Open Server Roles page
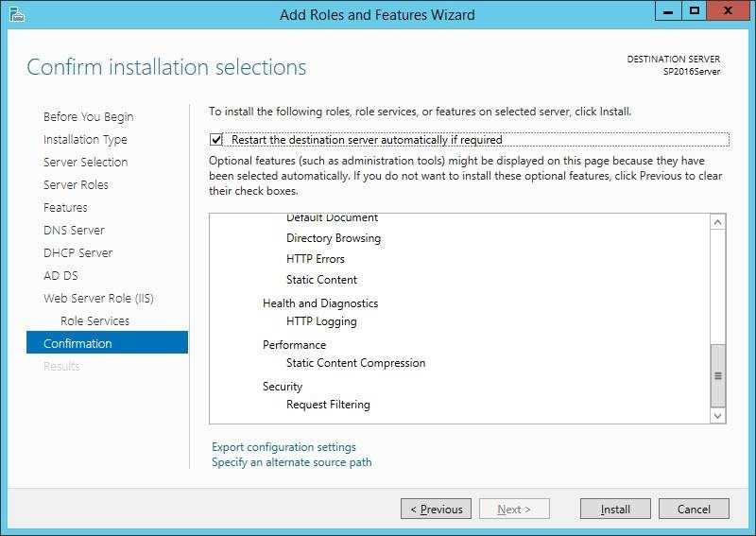The height and width of the screenshot is (536, 756). (x=76, y=184)
